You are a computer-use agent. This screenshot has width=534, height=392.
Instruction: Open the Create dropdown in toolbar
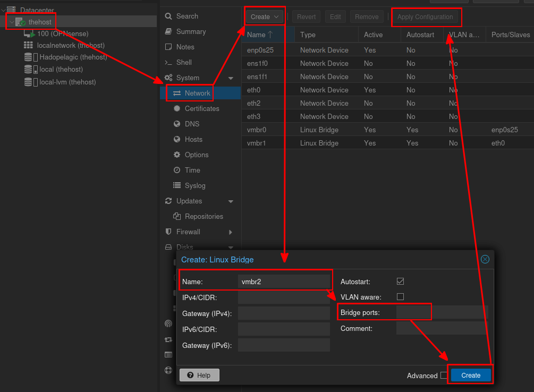click(x=265, y=16)
